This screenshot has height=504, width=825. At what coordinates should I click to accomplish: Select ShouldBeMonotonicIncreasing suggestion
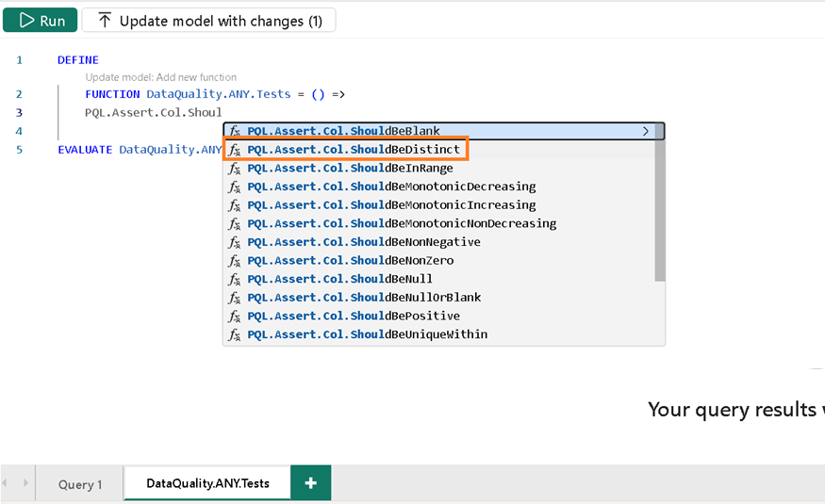(439, 205)
